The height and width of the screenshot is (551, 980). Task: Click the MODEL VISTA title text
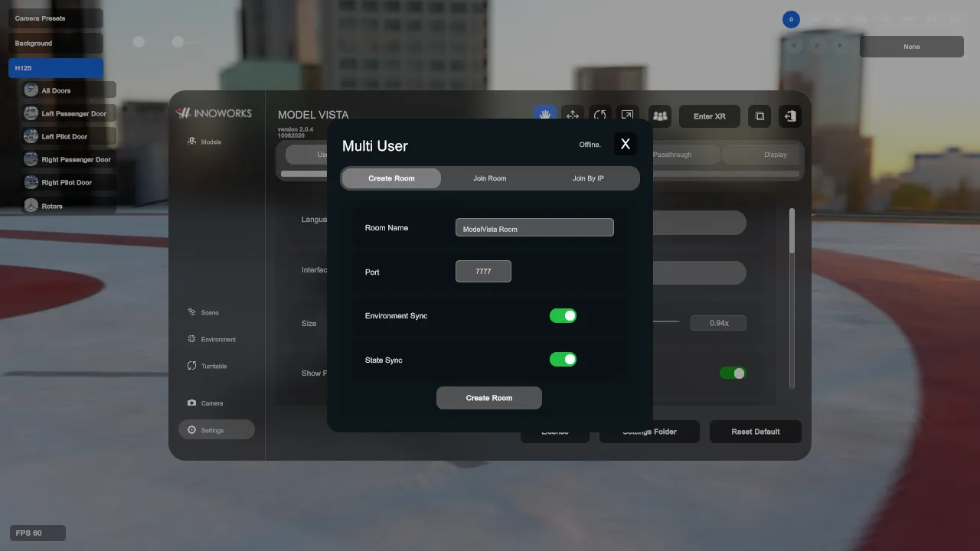click(313, 115)
